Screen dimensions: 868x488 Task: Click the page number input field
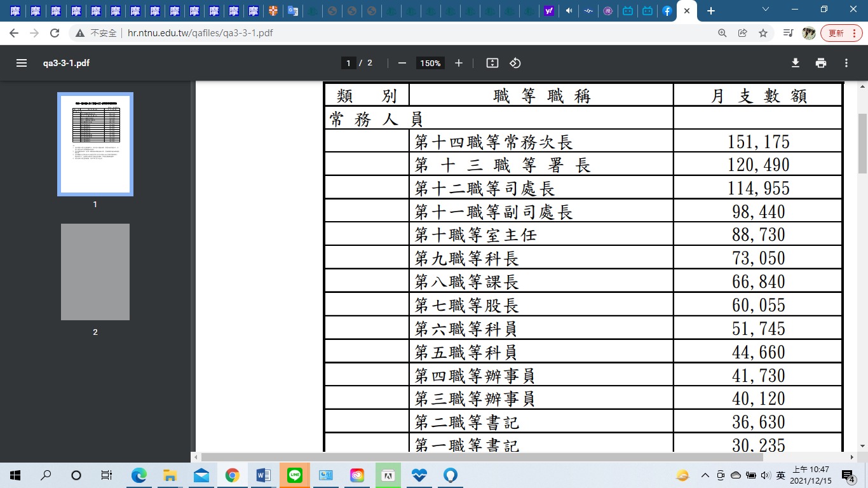[x=348, y=63]
